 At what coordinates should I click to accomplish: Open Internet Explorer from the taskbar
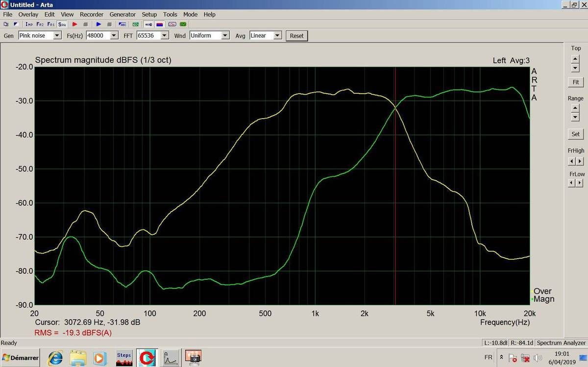56,358
